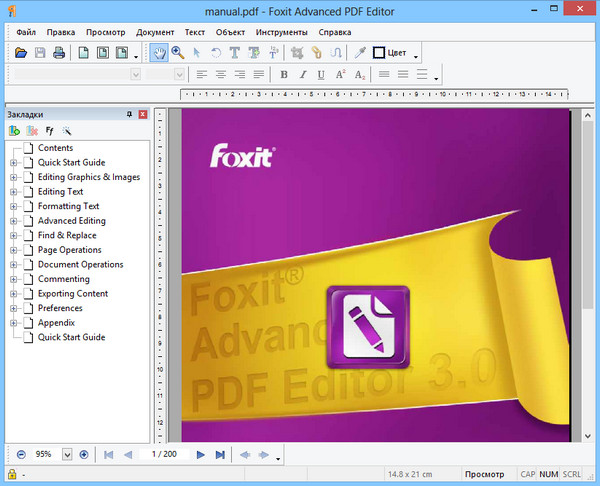Click the Open file folder icon
This screenshot has height=486, width=600.
[x=20, y=53]
